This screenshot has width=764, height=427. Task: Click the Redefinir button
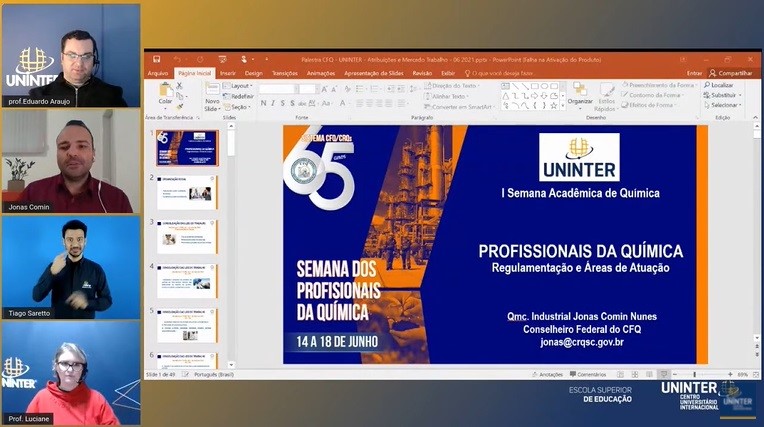pos(240,95)
